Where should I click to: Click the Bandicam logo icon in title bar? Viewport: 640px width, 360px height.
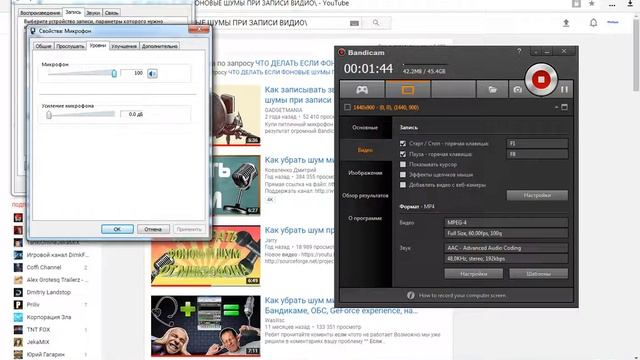[342, 52]
